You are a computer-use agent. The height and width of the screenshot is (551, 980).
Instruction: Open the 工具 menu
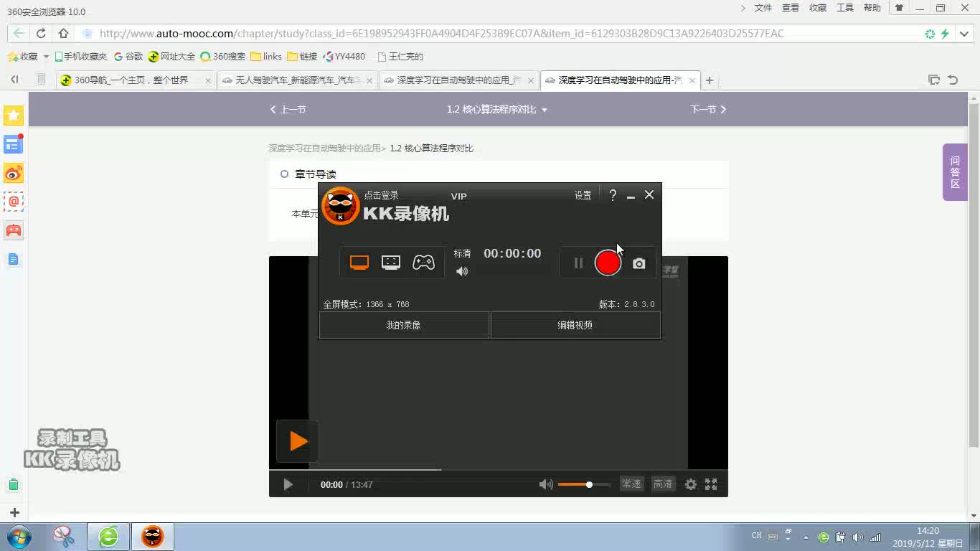click(x=845, y=8)
